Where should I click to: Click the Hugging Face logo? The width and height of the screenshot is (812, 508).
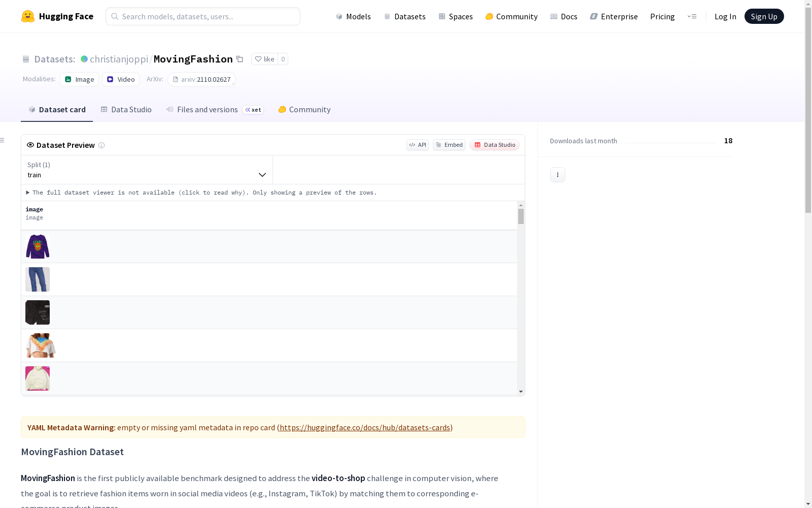click(x=57, y=16)
